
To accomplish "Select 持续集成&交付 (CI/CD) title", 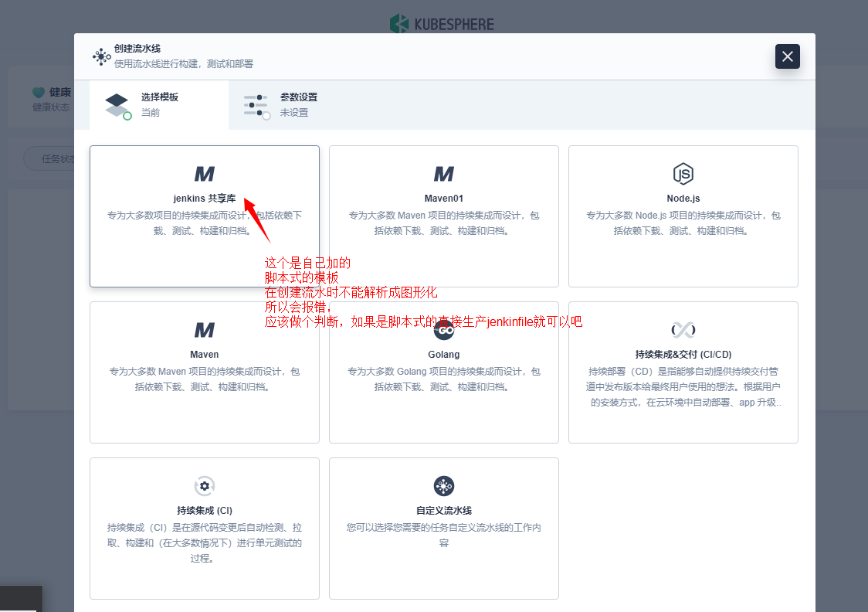I will (x=683, y=355).
